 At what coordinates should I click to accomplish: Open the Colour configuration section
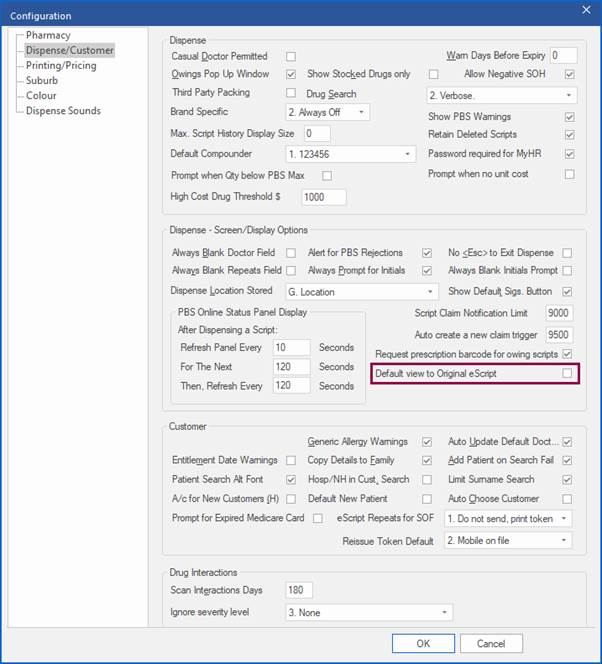click(41, 96)
